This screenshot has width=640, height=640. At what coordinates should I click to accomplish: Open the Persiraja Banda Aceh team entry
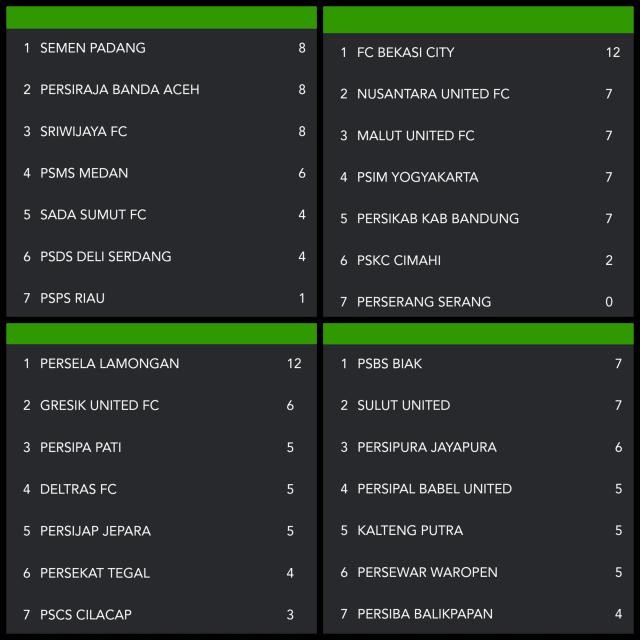161,89
